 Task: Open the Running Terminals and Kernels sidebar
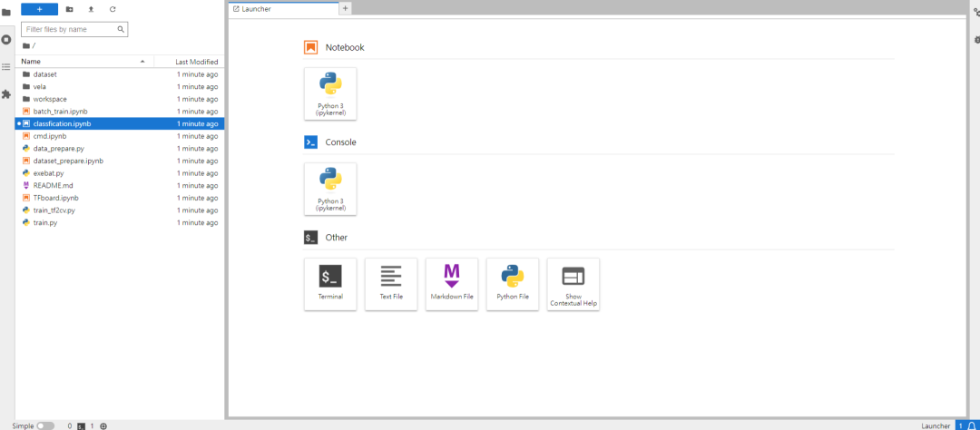[6, 39]
